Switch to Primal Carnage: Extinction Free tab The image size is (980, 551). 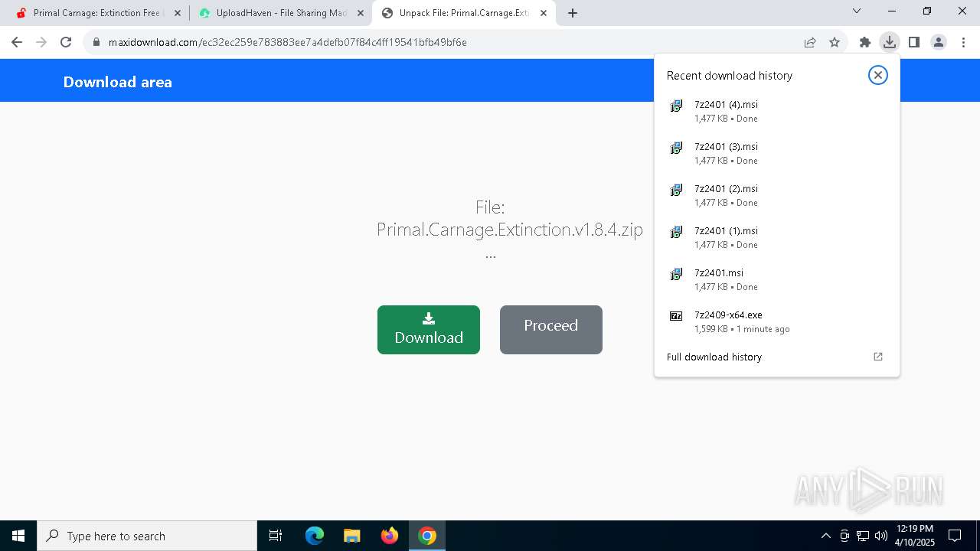pyautogui.click(x=96, y=13)
